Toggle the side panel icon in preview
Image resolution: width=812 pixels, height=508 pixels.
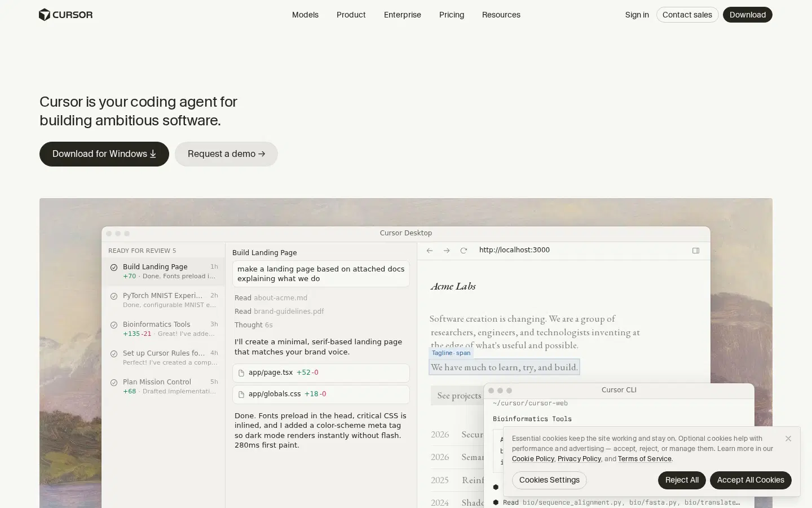click(x=696, y=251)
